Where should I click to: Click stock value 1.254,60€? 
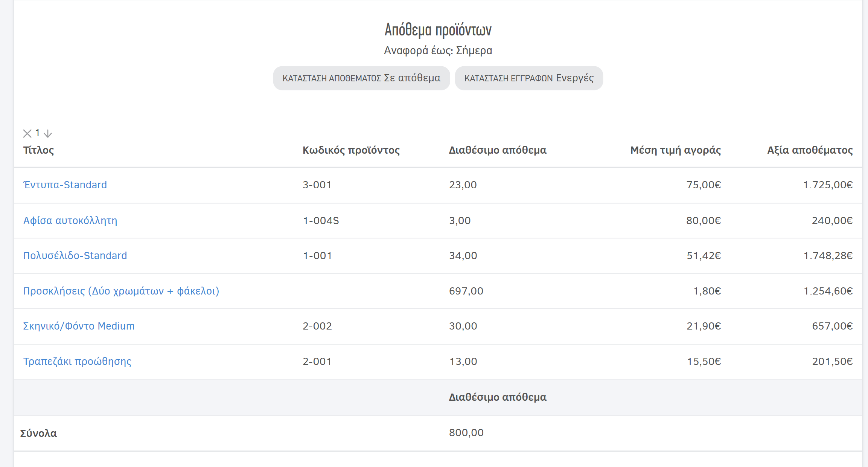(x=828, y=291)
